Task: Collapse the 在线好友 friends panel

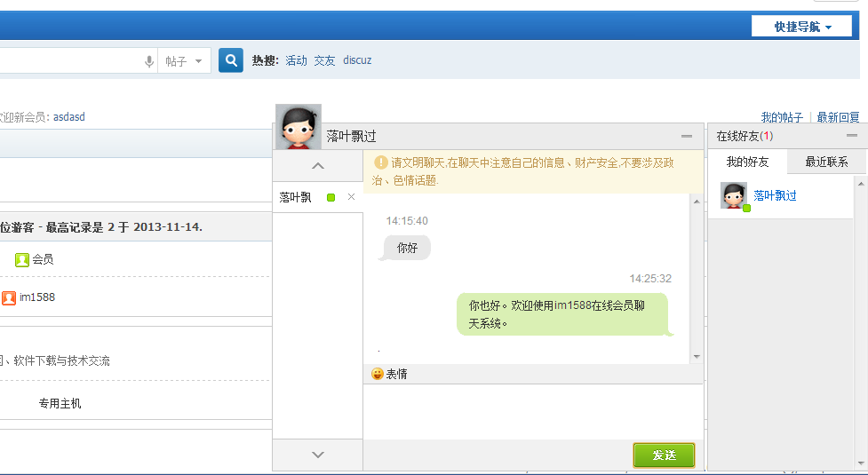Action: [x=852, y=136]
